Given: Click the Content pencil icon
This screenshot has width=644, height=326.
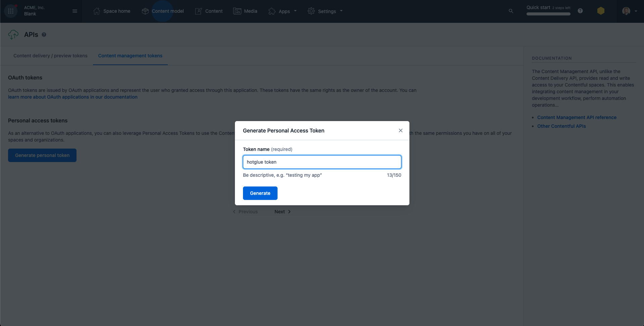Looking at the screenshot, I should 198,11.
